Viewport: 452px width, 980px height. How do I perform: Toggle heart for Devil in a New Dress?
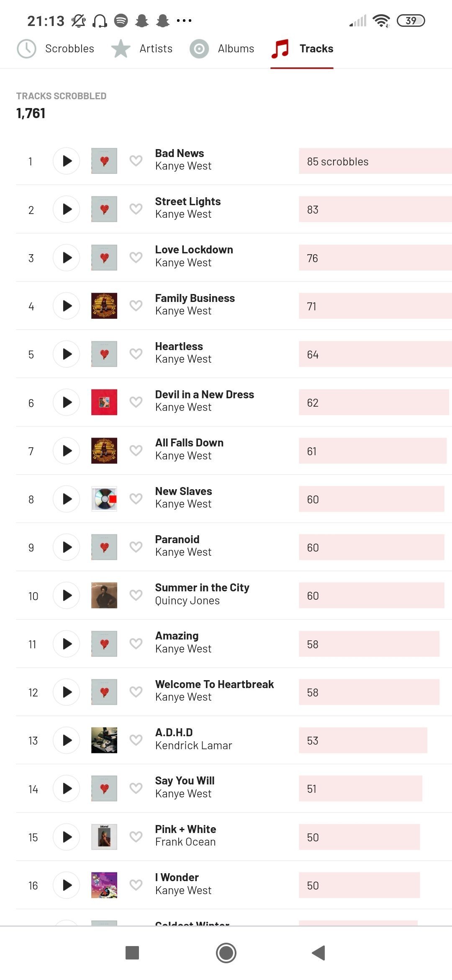[x=136, y=402]
